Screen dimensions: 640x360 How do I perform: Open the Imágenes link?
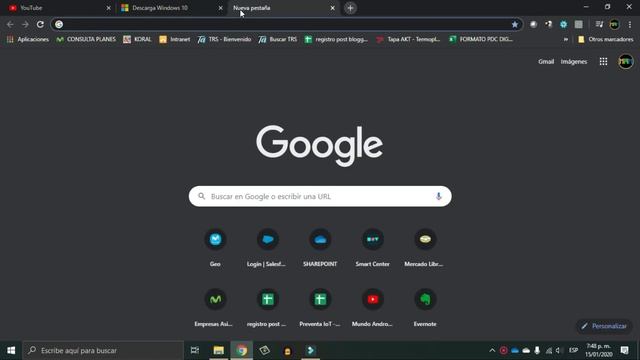click(x=573, y=62)
